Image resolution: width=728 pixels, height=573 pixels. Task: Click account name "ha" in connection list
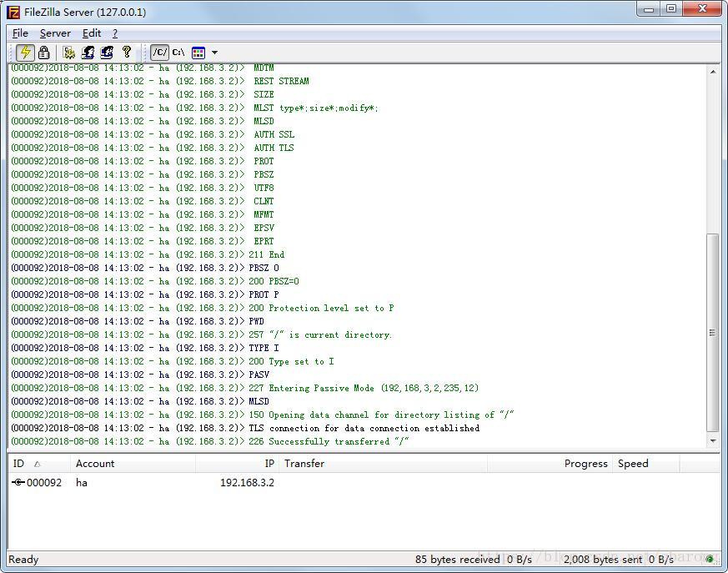click(82, 482)
